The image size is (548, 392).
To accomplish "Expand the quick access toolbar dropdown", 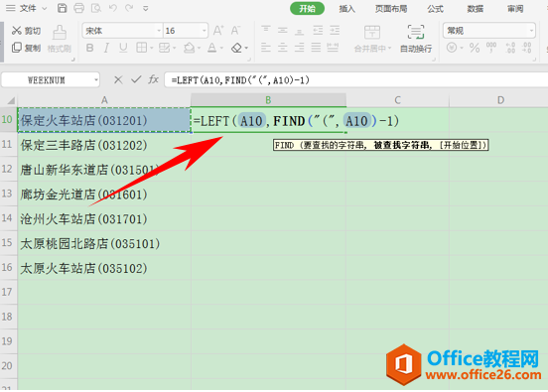I will point(146,8).
